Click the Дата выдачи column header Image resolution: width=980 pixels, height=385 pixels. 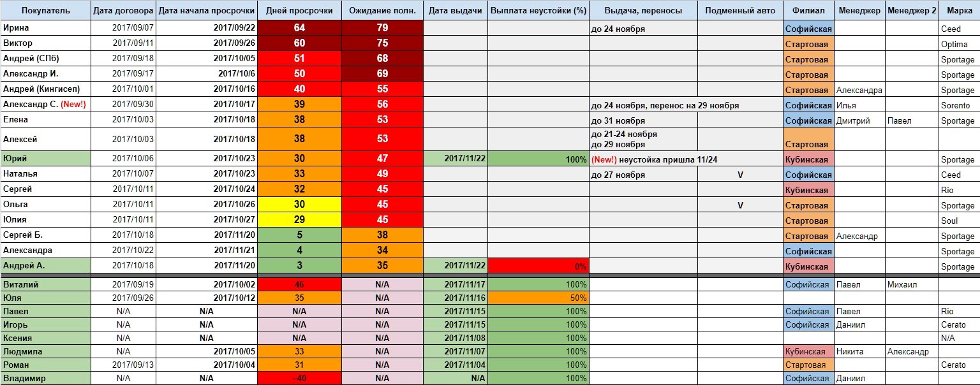(456, 11)
